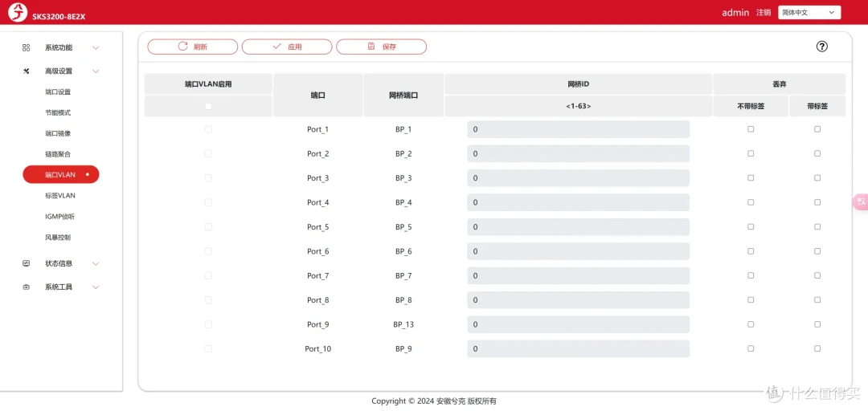
Task: Click the pink translate widget at right edge
Action: [x=860, y=202]
